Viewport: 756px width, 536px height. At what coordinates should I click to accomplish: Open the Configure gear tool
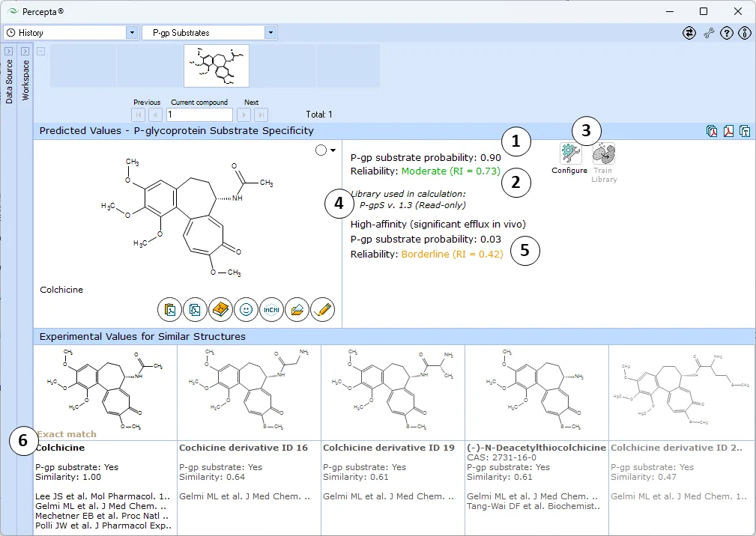tap(569, 159)
